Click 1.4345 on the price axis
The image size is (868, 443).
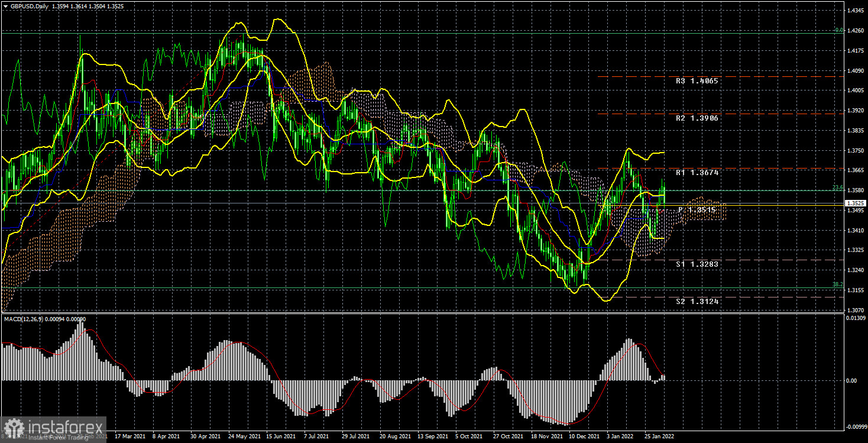pyautogui.click(x=855, y=11)
